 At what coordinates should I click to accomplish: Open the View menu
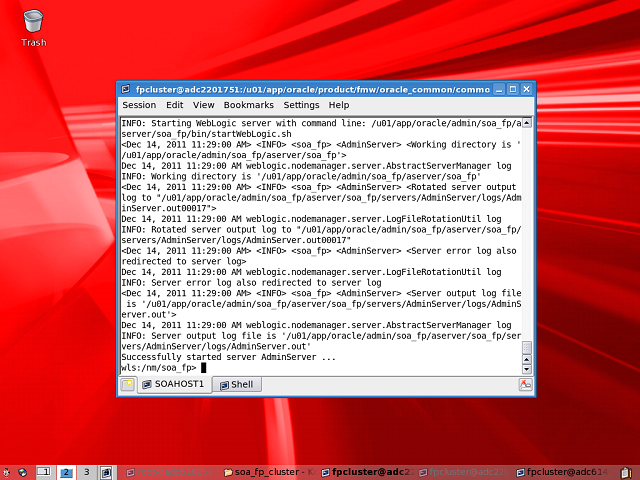204,105
